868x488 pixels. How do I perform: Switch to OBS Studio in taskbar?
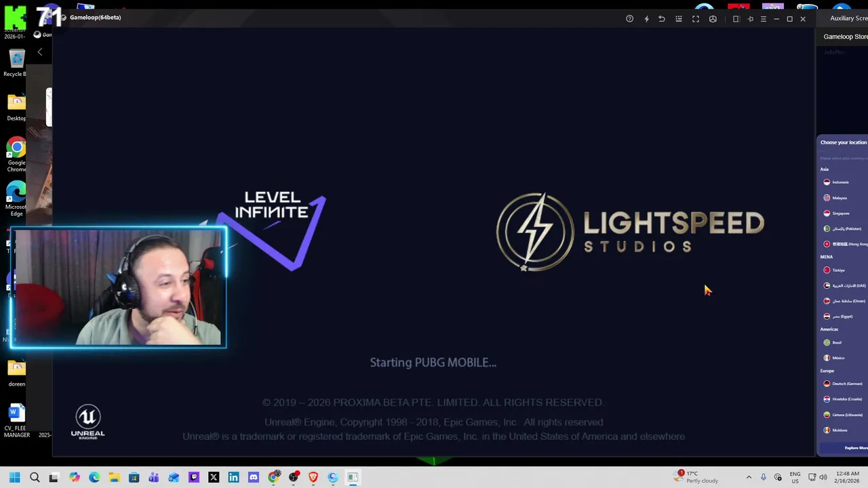click(294, 477)
